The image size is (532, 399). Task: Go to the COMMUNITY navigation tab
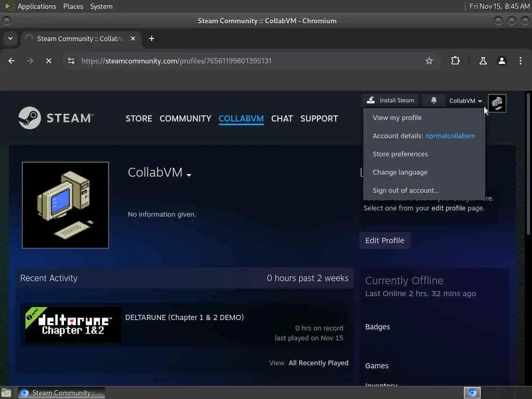point(185,118)
